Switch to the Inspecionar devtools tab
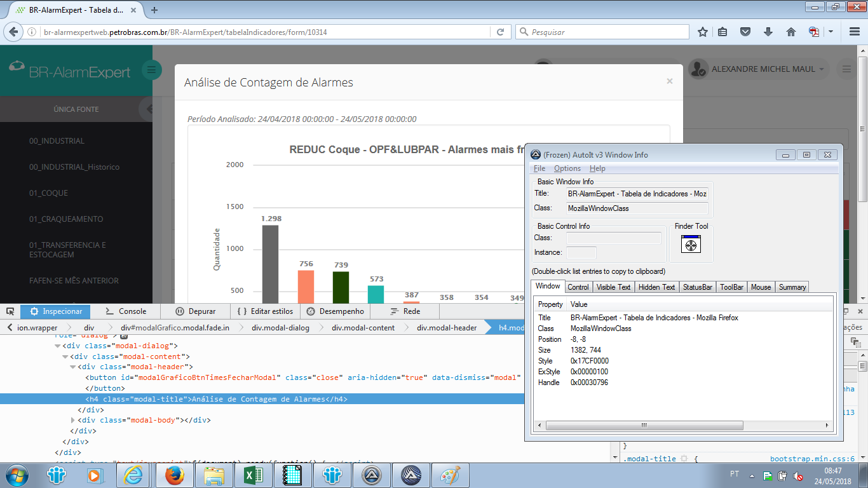The width and height of the screenshot is (868, 488). [x=55, y=311]
